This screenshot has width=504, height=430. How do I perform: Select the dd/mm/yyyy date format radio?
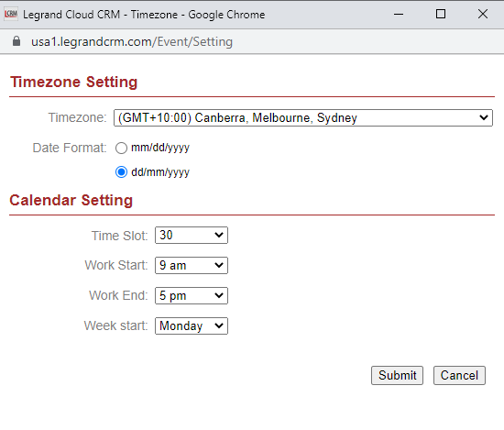point(121,172)
